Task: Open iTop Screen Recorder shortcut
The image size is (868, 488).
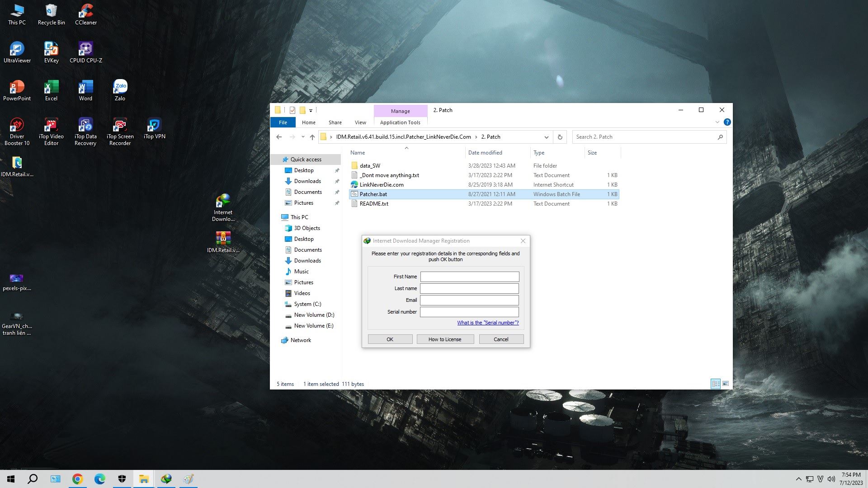Action: (120, 131)
